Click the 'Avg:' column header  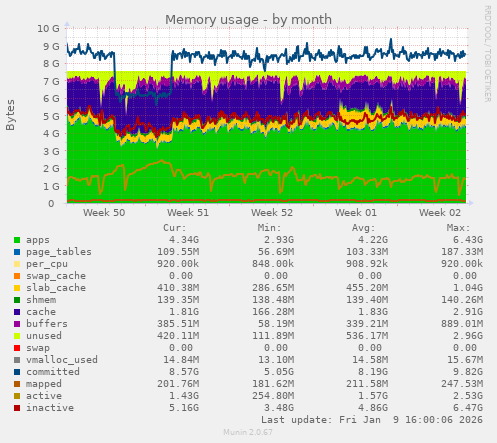(x=364, y=228)
